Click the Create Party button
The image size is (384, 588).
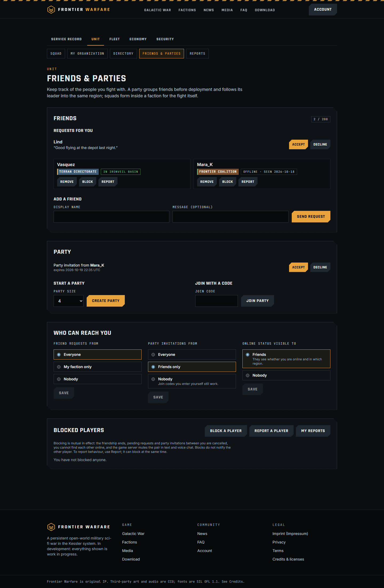click(106, 301)
